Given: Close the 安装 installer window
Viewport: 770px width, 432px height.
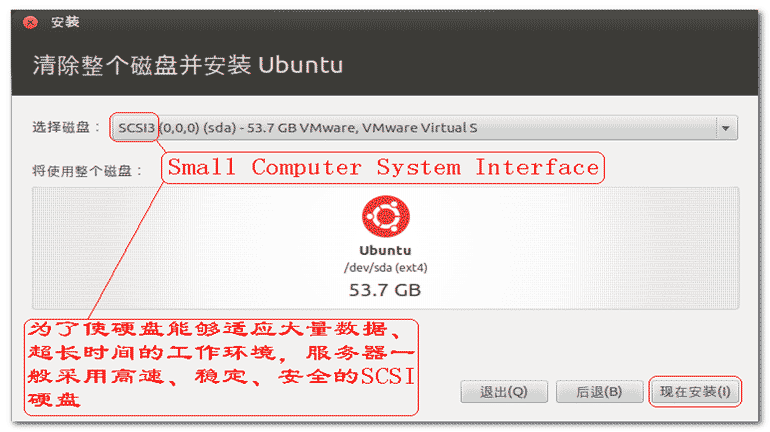Looking at the screenshot, I should (31, 22).
